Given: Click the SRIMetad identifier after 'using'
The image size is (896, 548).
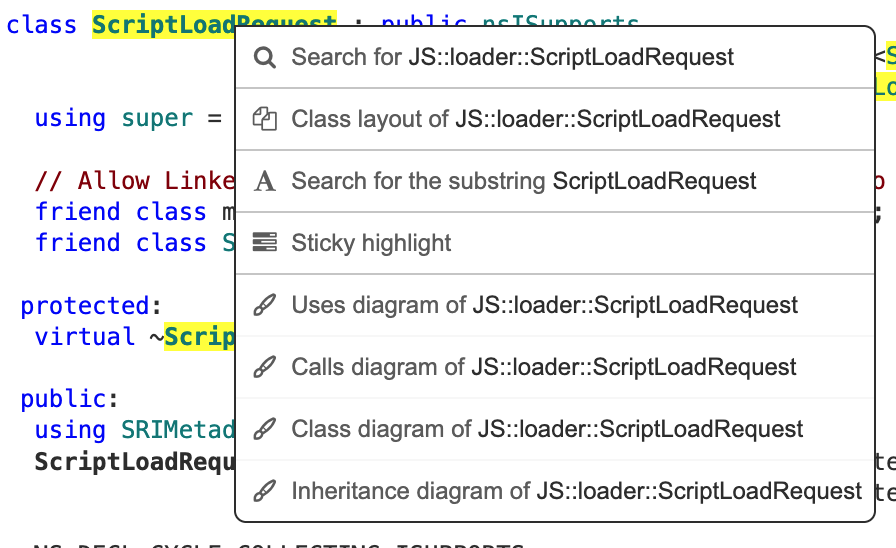Looking at the screenshot, I should 178,431.
